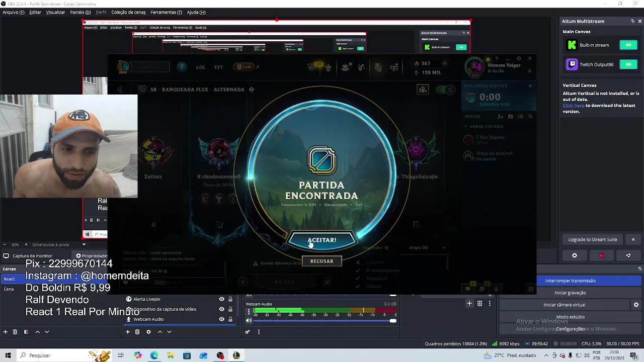Screen dimensions: 644x362
Task: Open OBS Configurações button
Action: (x=570, y=329)
